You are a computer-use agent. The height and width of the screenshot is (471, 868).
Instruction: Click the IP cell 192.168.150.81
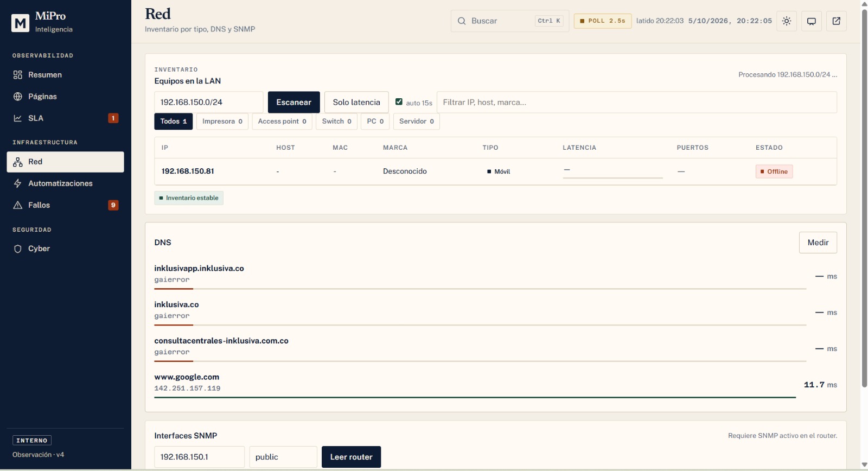[188, 171]
